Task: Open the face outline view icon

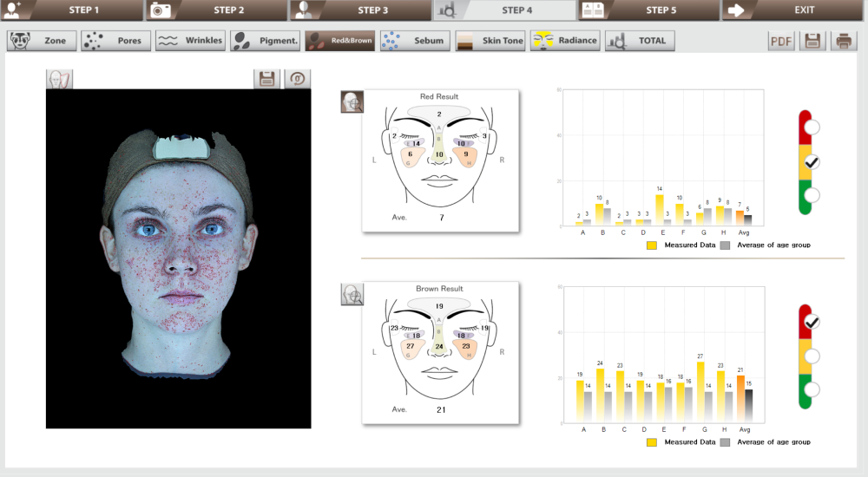Action: click(60, 79)
